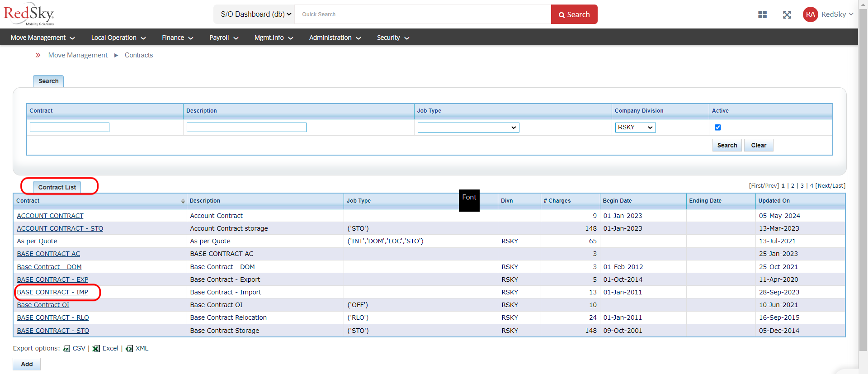Viewport: 868px width, 374px height.
Task: Toggle the Active checkbox
Action: tap(717, 128)
